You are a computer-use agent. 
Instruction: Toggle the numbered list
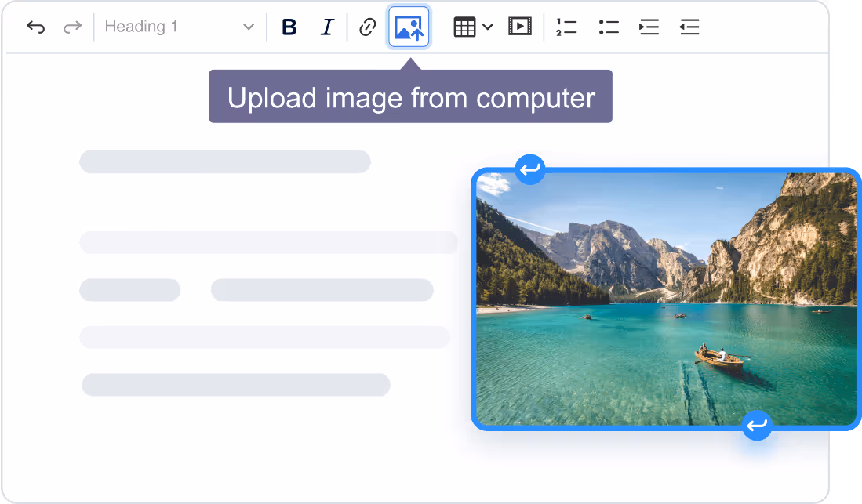[566, 27]
